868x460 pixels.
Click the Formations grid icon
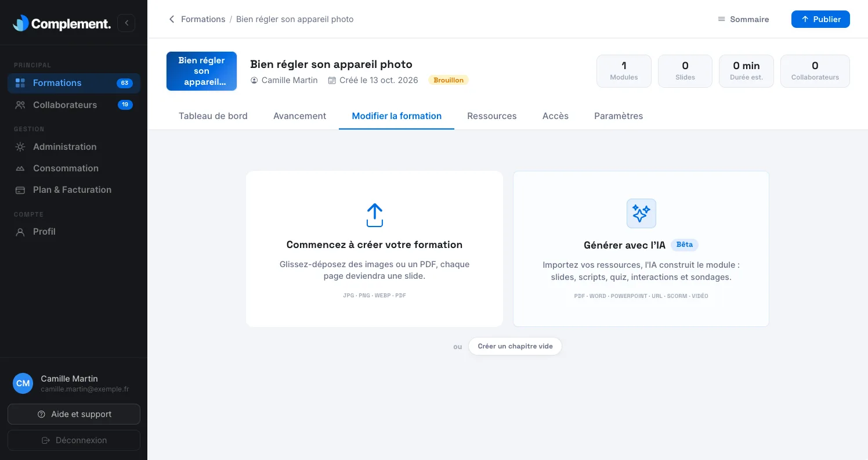pyautogui.click(x=20, y=83)
